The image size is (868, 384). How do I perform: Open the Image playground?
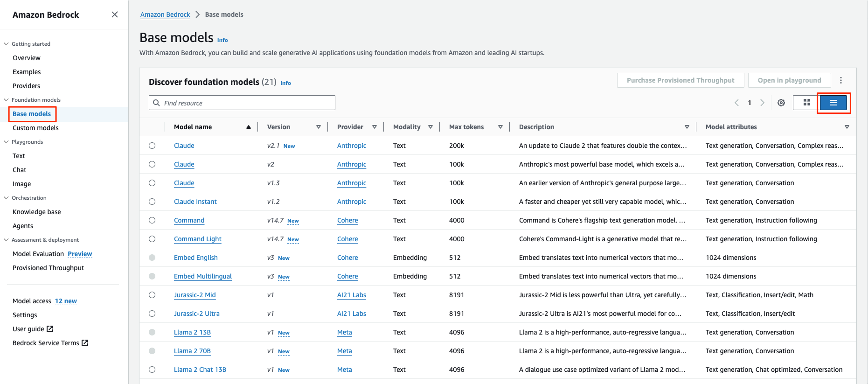pos(21,184)
